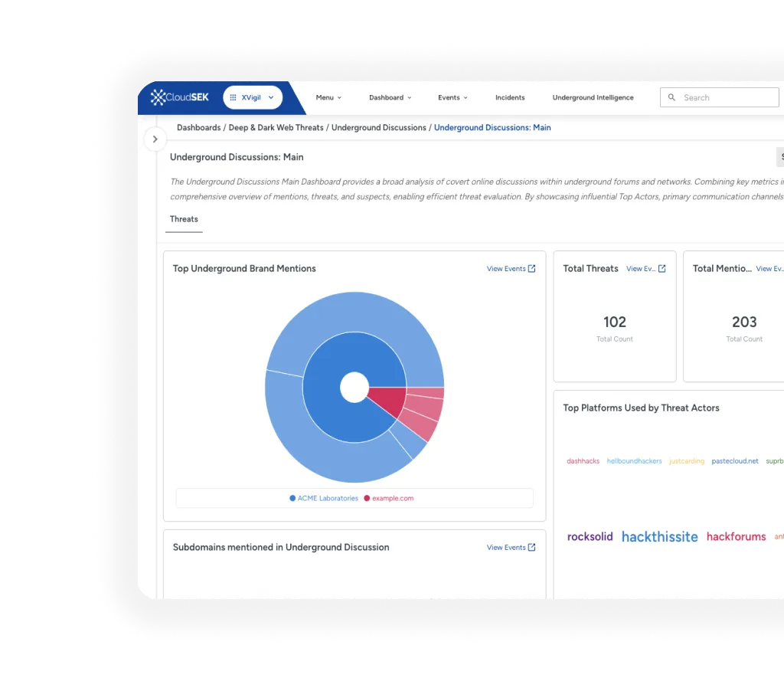Click the CloudSEK logo icon

tap(157, 97)
